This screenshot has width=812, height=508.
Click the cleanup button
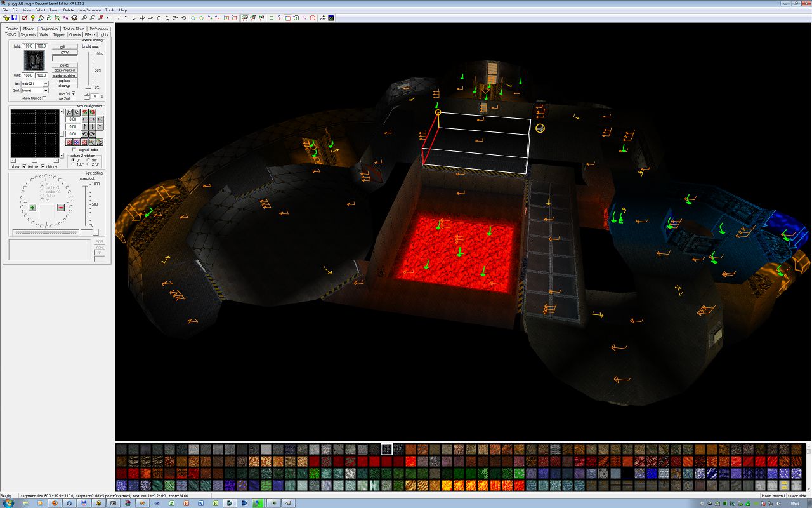click(64, 86)
